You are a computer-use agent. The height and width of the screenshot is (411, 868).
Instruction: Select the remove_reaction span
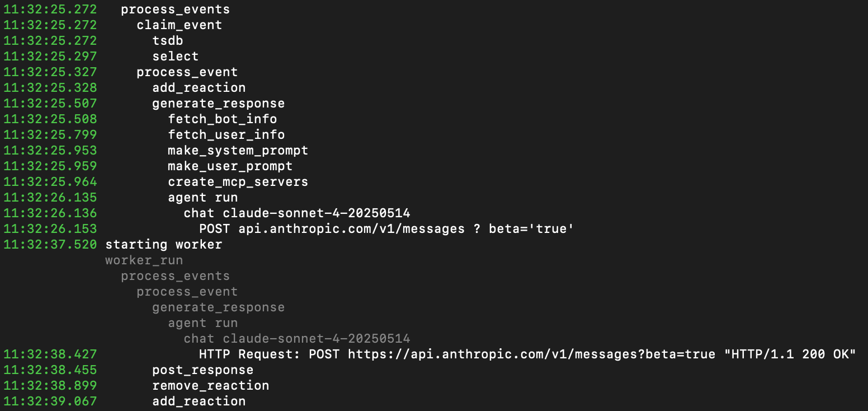tap(210, 386)
